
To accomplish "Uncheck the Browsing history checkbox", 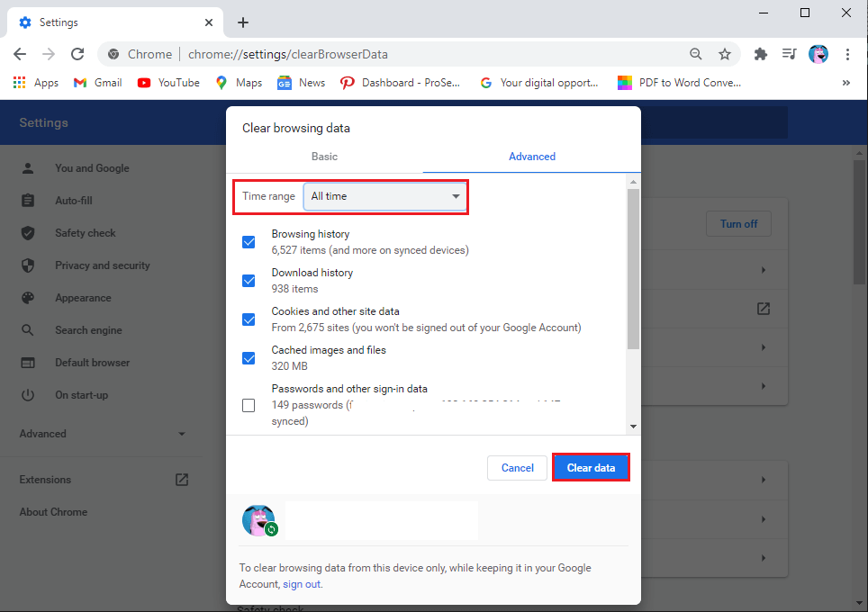I will (x=249, y=241).
